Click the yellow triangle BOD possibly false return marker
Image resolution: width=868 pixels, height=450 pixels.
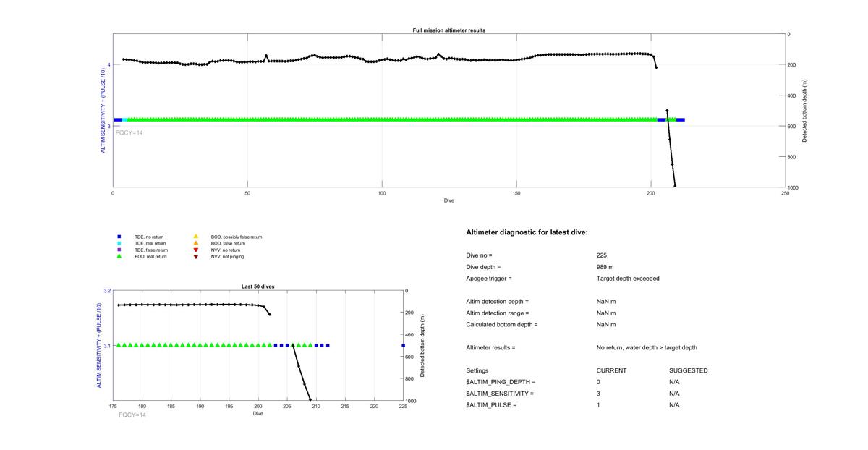click(195, 237)
